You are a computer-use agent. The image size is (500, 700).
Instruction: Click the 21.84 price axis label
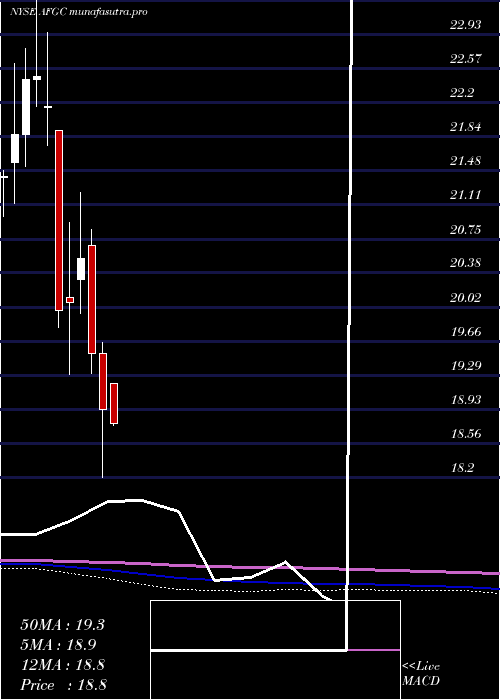pyautogui.click(x=466, y=127)
